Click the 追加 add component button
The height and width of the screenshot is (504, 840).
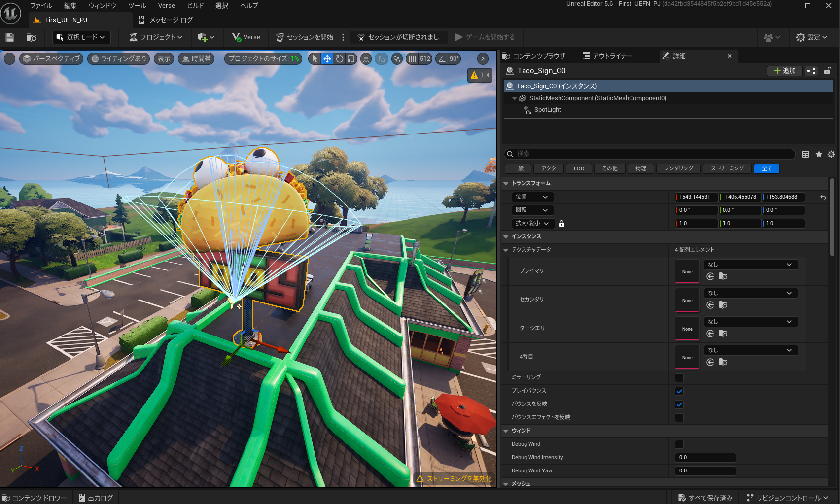pos(784,71)
